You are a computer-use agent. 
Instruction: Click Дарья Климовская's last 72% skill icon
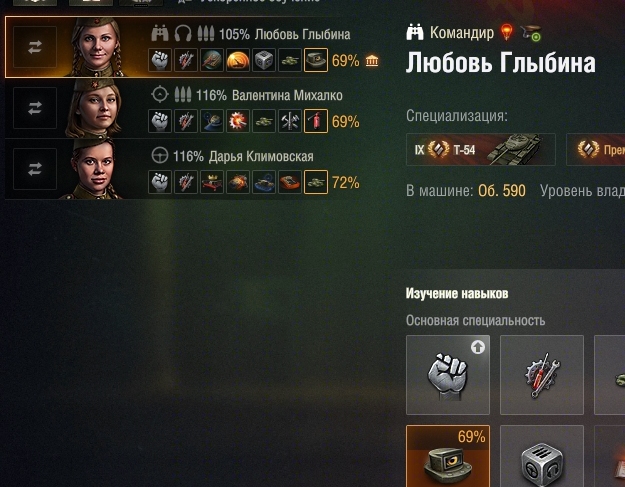[x=316, y=182]
